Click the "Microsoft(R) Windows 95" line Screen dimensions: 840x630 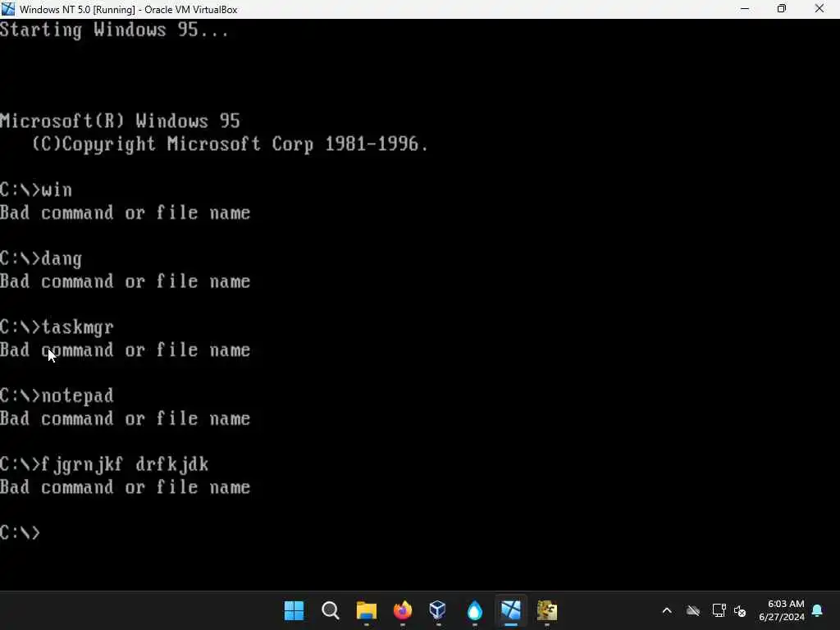pyautogui.click(x=120, y=121)
